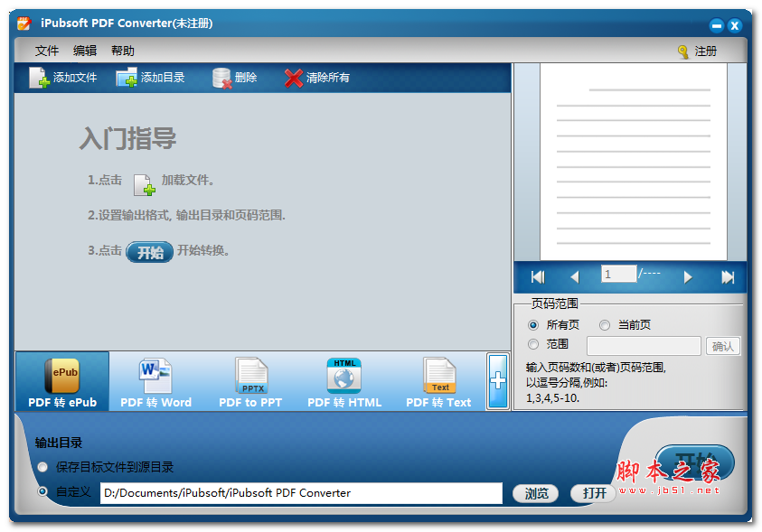Select PDF 转 HTML output format
Viewport: 762px width, 532px height.
tap(343, 381)
